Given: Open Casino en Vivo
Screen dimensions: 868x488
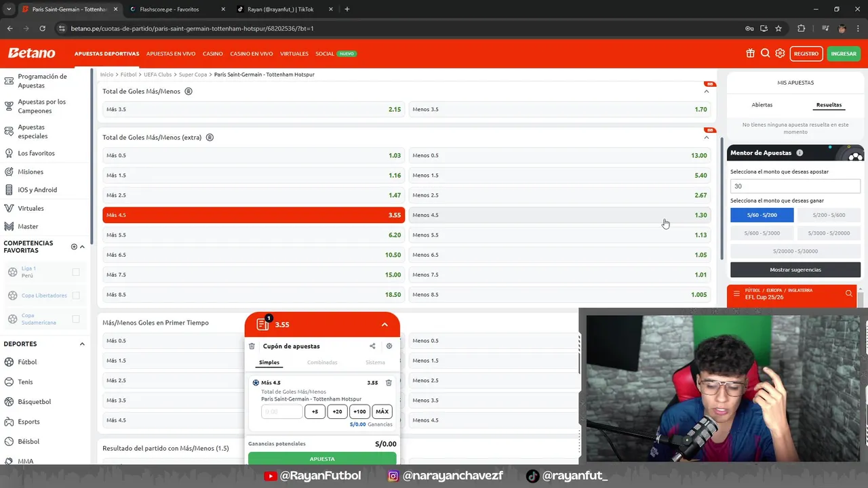Looking at the screenshot, I should pos(252,54).
